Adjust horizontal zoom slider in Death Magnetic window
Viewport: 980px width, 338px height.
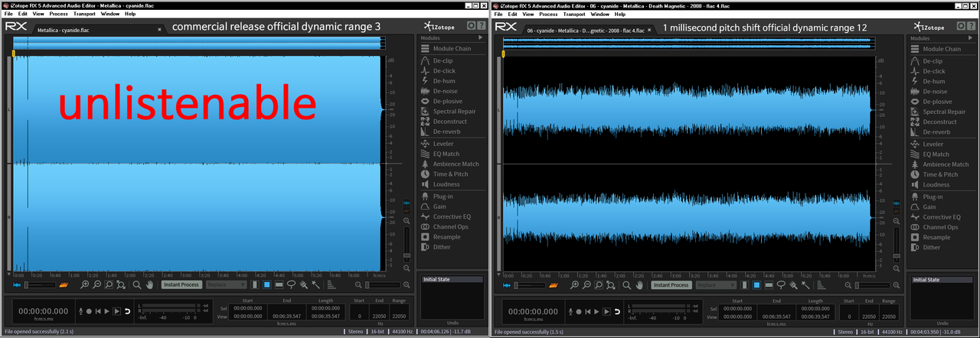click(873, 284)
